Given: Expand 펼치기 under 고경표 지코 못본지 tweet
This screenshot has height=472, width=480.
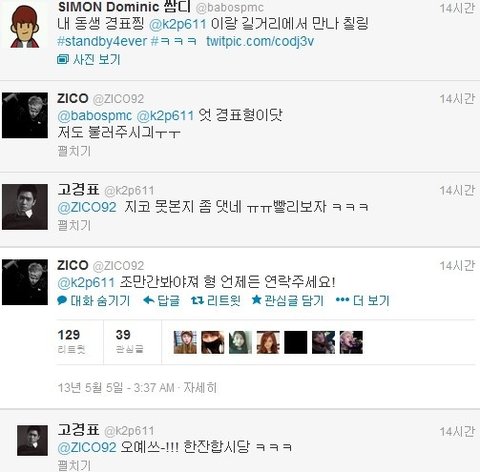Looking at the screenshot, I should pyautogui.click(x=74, y=225).
